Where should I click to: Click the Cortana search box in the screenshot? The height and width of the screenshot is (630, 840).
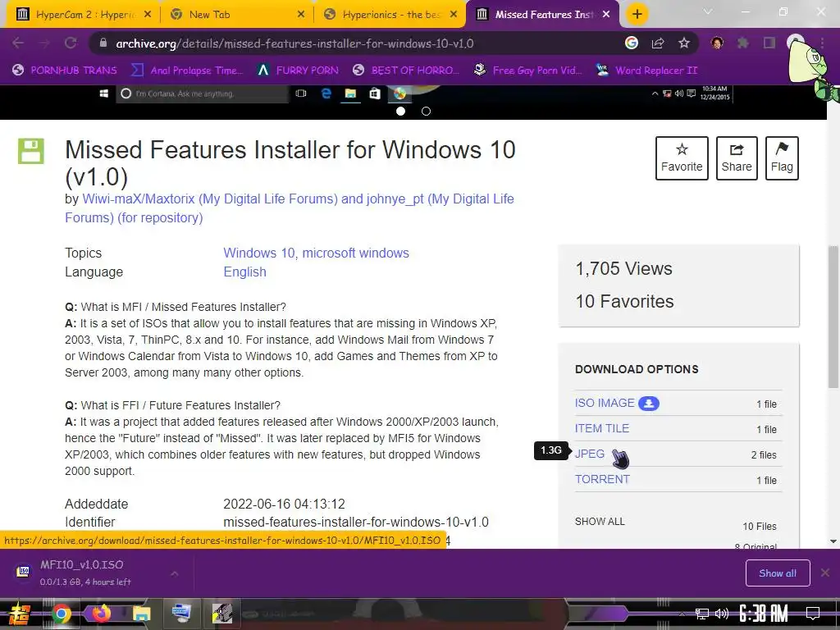coord(203,94)
